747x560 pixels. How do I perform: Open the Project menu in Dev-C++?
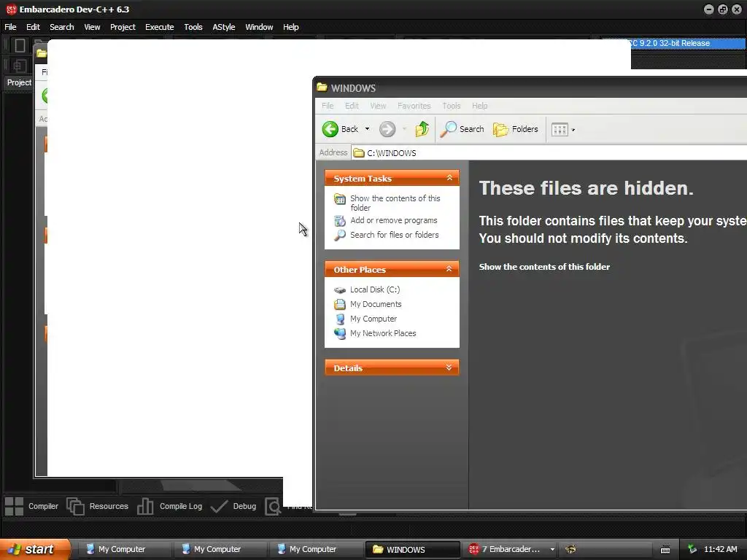[123, 27]
